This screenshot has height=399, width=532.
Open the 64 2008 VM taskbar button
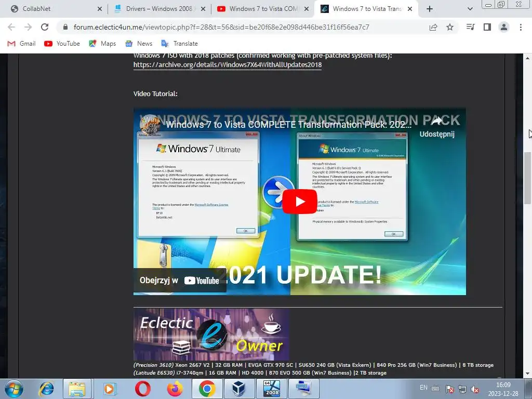pyautogui.click(x=272, y=389)
